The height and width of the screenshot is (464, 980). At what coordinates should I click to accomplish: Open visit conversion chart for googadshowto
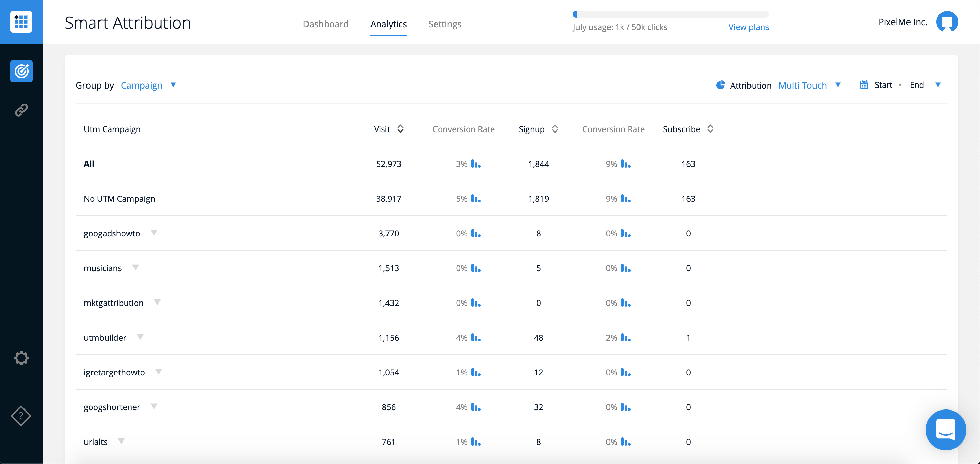pos(476,233)
